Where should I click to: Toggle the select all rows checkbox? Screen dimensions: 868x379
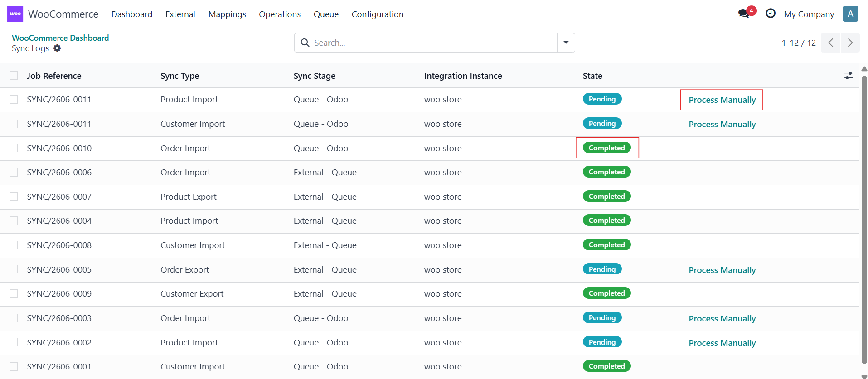pyautogui.click(x=14, y=75)
